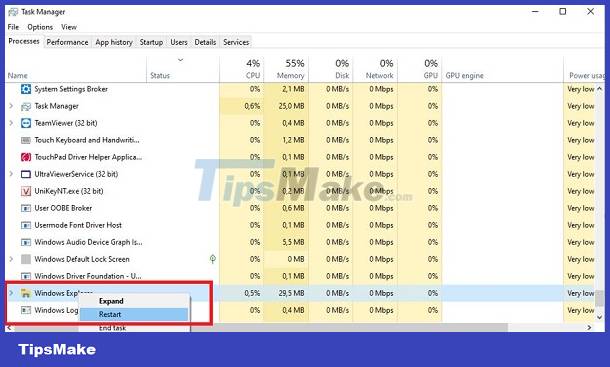The height and width of the screenshot is (367, 610).
Task: Open the View menu
Action: 69,27
